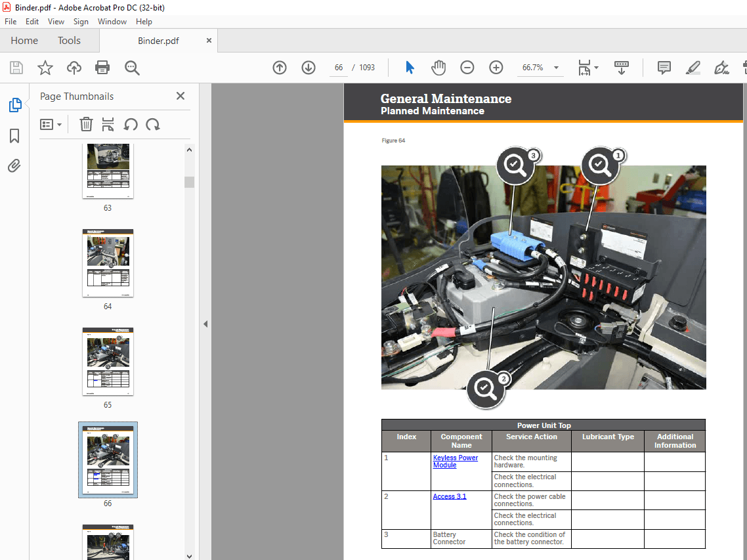Go to the next page
Image resolution: width=747 pixels, height=560 pixels.
(x=308, y=68)
